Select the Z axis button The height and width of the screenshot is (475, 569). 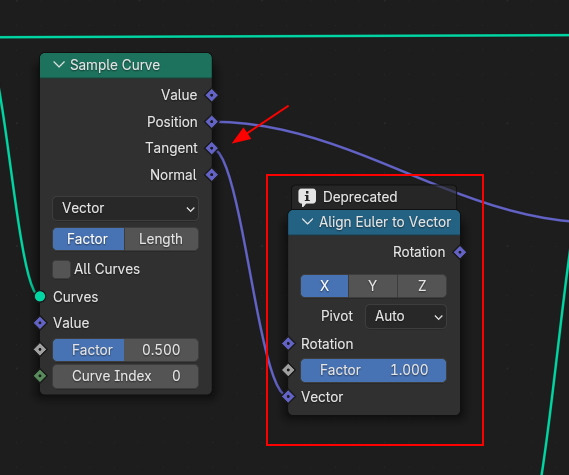[x=422, y=286]
